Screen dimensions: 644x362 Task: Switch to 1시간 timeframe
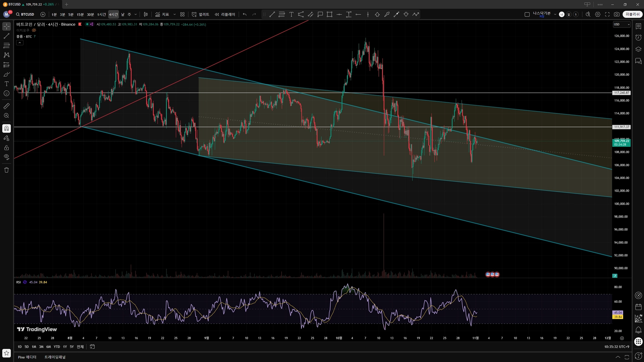pyautogui.click(x=101, y=14)
